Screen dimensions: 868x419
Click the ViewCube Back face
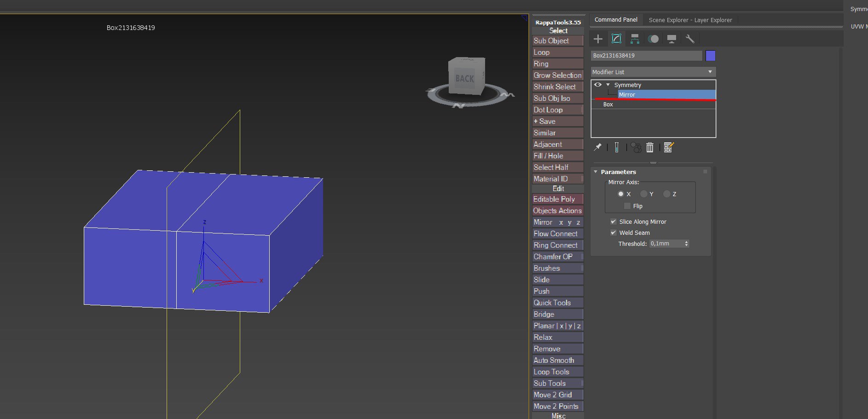464,79
